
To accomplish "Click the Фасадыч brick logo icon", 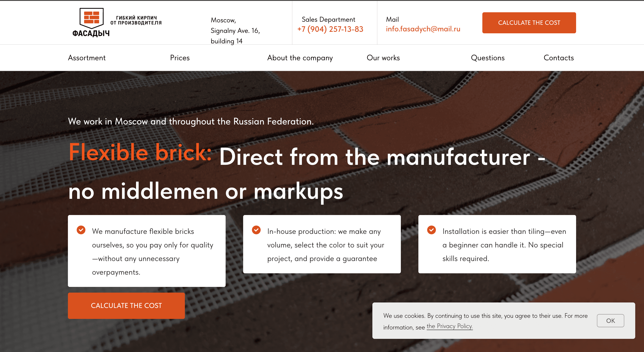I will [92, 18].
